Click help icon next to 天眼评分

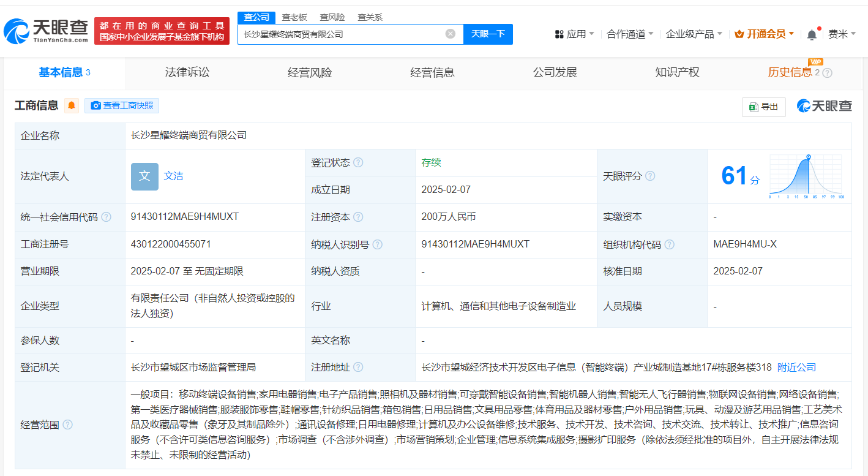650,176
